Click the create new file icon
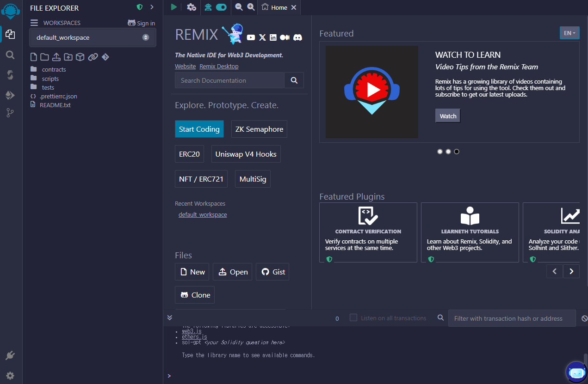588x384 pixels. pyautogui.click(x=33, y=57)
